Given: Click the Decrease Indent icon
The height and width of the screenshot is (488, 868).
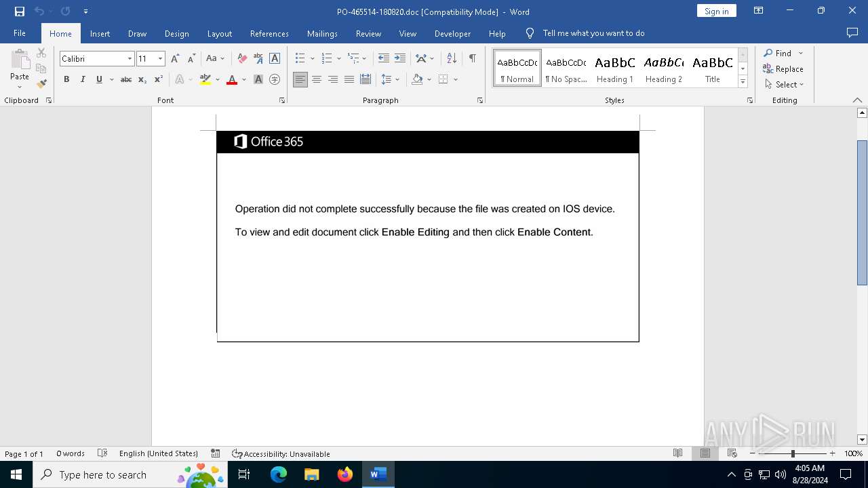Looking at the screenshot, I should point(384,59).
